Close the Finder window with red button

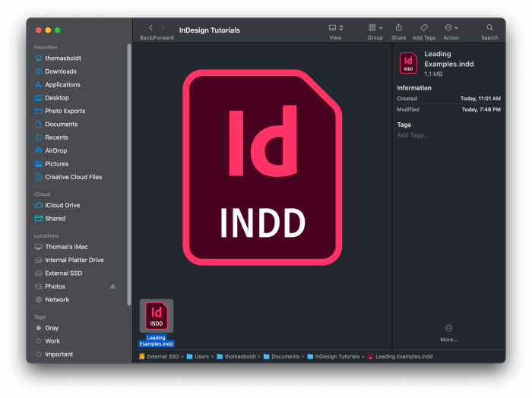coord(39,30)
